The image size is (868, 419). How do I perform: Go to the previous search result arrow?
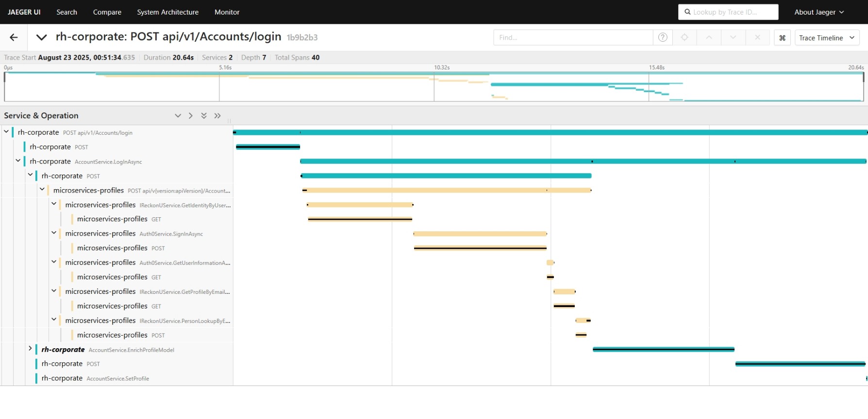[x=709, y=37]
